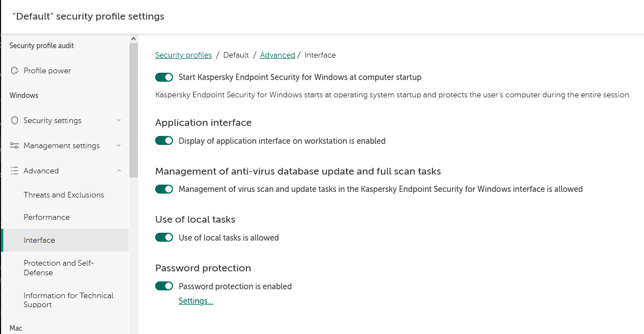Open password protection Settings link
Screen dimensions: 644x334
[195, 301]
